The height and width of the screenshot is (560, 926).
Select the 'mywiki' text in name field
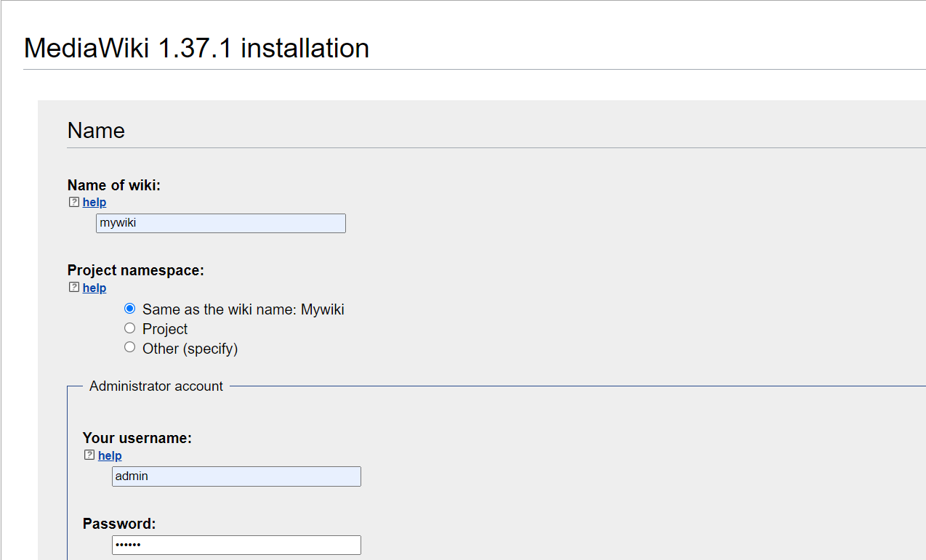pyautogui.click(x=118, y=223)
